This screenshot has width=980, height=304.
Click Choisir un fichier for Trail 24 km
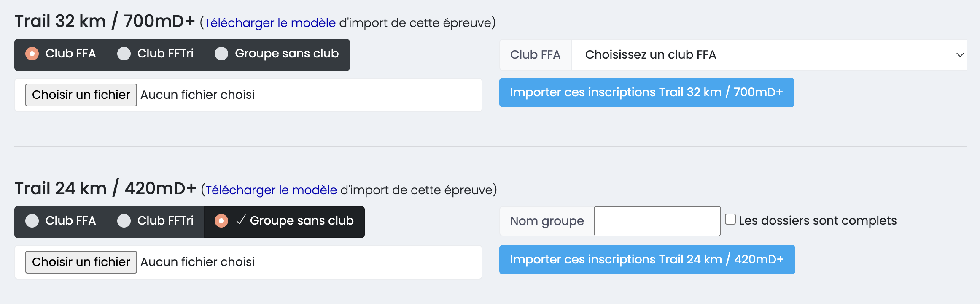tap(81, 262)
